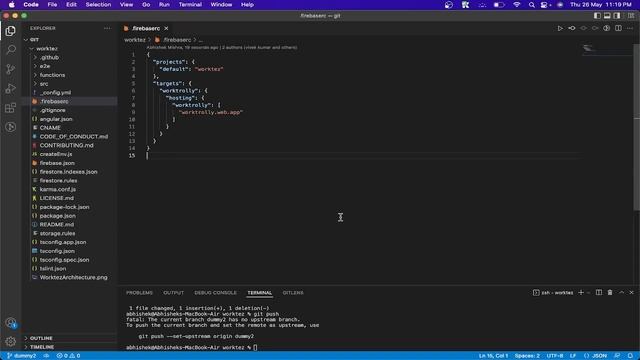Open the Extensions view
The width and height of the screenshot is (640, 360).
pyautogui.click(x=11, y=108)
